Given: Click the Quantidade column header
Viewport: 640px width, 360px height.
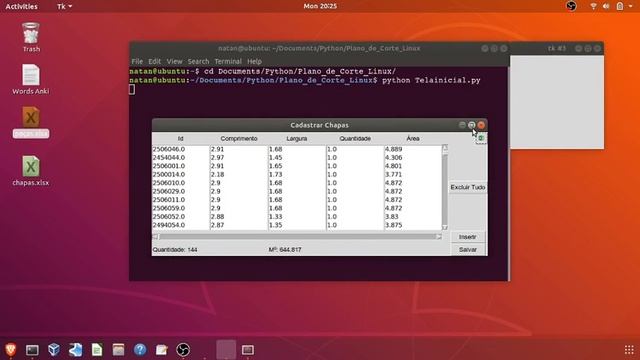Looking at the screenshot, I should pyautogui.click(x=355, y=139).
